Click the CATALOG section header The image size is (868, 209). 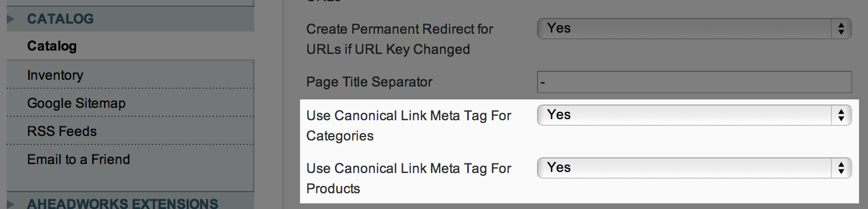(x=61, y=19)
